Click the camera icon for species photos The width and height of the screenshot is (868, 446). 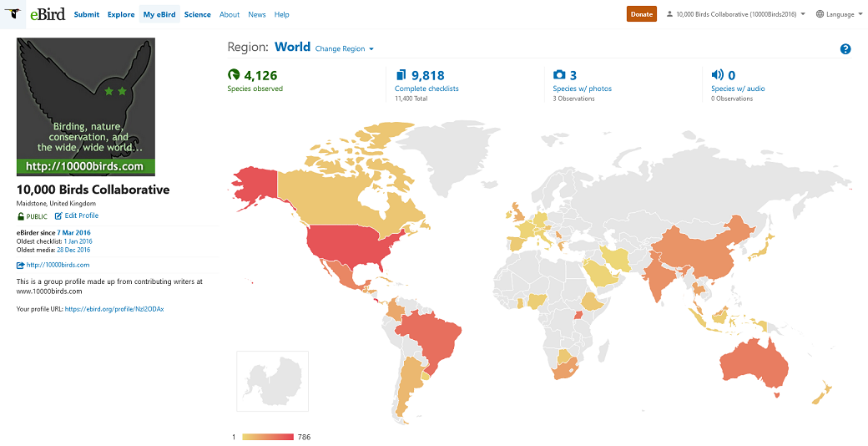coord(559,75)
